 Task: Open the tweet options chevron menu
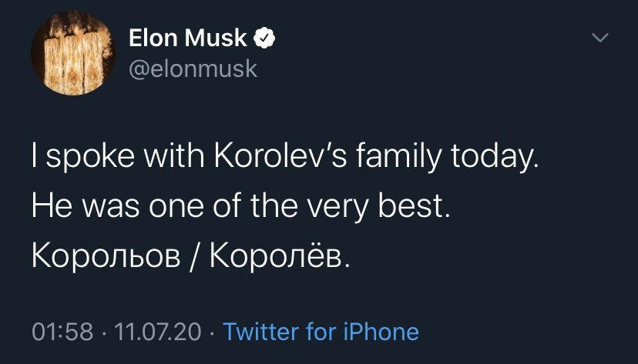(x=600, y=38)
